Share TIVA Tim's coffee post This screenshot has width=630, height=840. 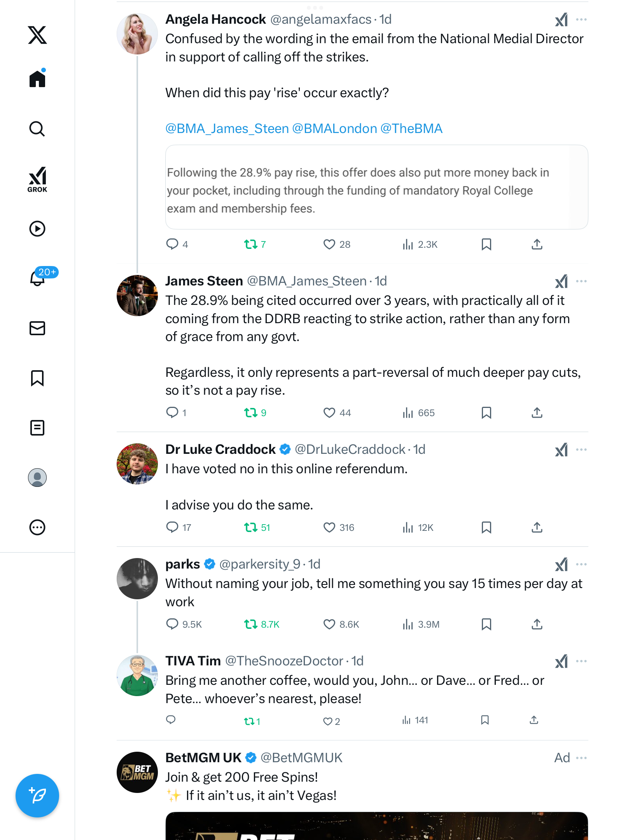(534, 720)
